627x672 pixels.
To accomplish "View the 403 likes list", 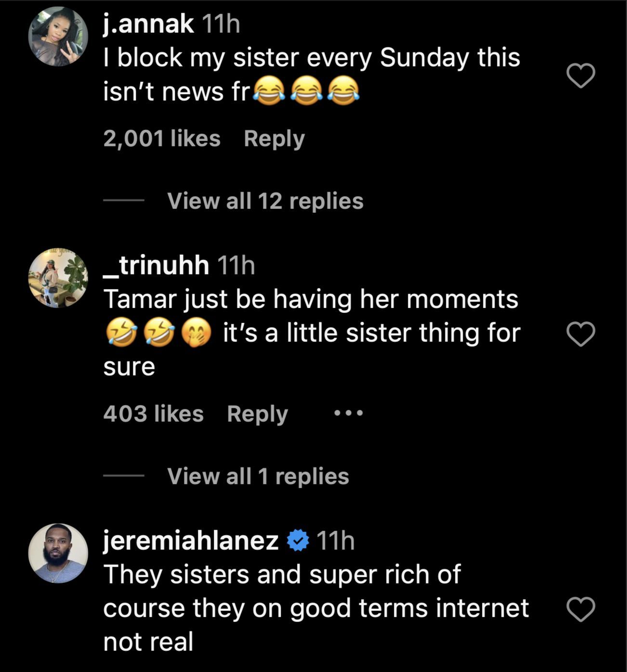I will click(153, 414).
